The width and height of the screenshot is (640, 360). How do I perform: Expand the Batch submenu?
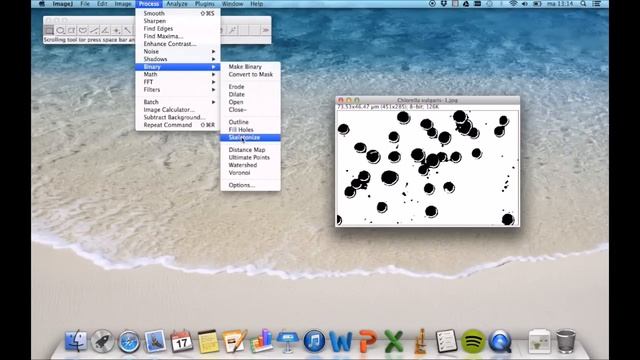coord(178,102)
